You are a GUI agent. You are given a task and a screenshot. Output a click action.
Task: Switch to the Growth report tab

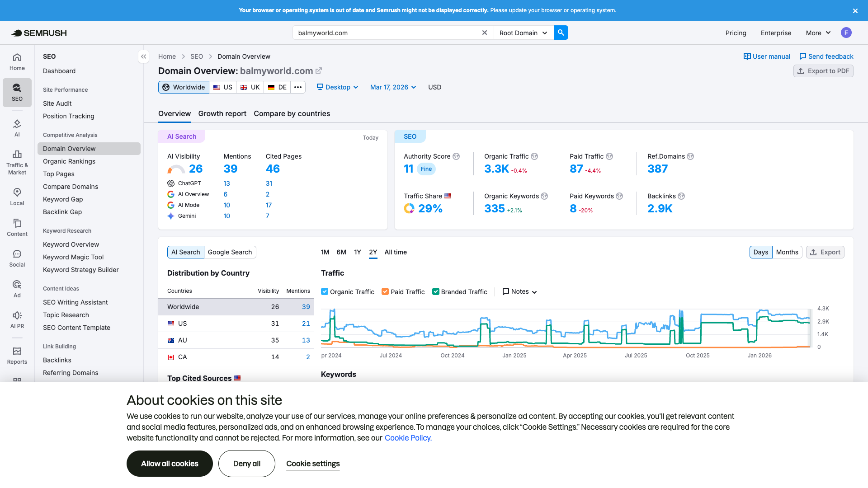[222, 114]
